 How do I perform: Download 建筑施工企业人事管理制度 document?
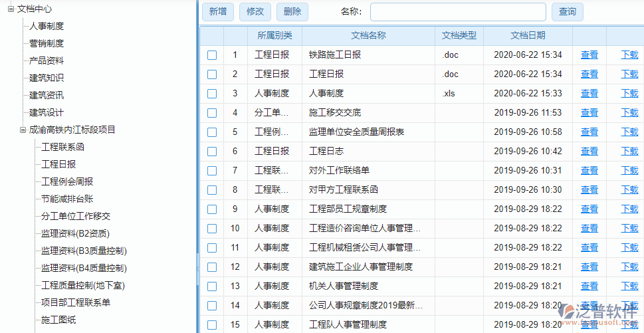[629, 267]
